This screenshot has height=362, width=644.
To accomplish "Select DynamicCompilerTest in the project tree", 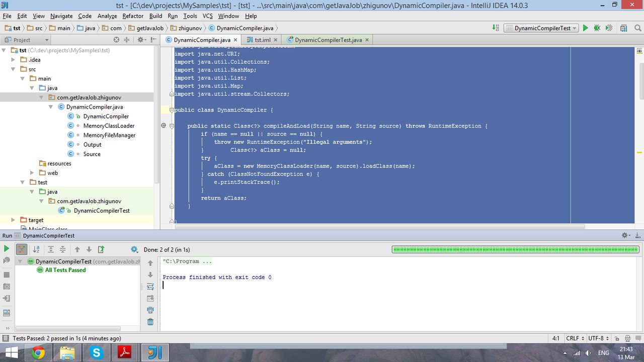I will (x=102, y=211).
